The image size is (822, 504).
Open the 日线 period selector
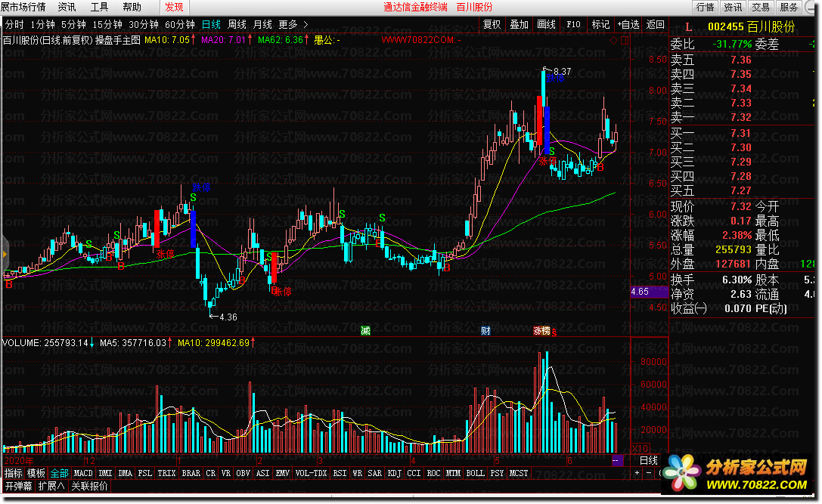tap(649, 460)
